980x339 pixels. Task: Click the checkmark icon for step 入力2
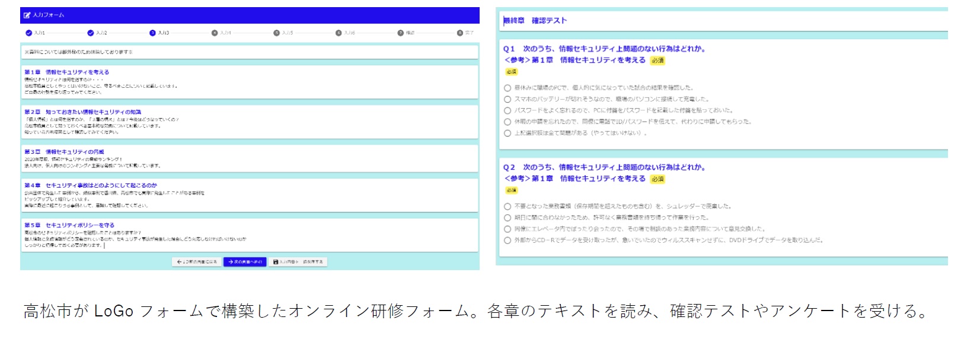tap(90, 33)
